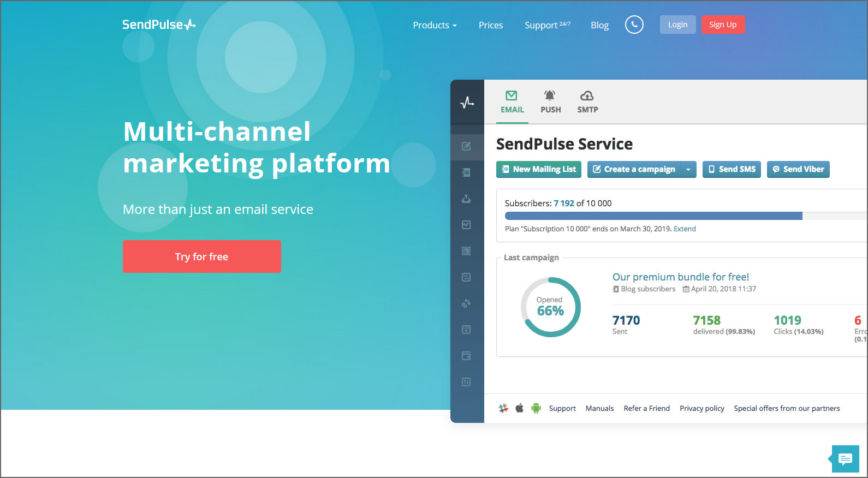
Task: Click the Refer a Friend link
Action: click(646, 408)
